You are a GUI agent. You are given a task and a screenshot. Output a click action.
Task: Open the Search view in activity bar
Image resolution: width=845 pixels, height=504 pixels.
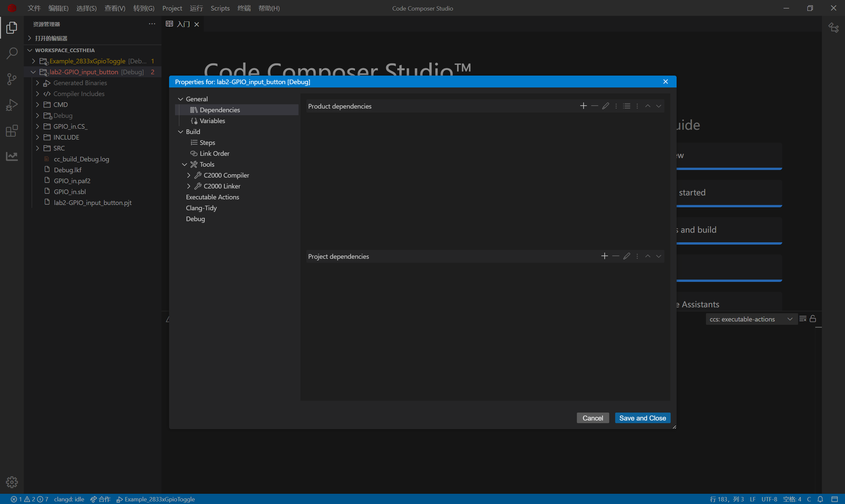(12, 53)
